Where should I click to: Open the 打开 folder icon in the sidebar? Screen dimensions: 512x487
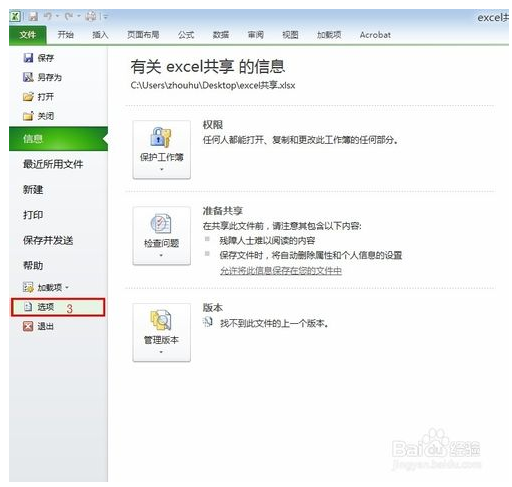pyautogui.click(x=28, y=97)
